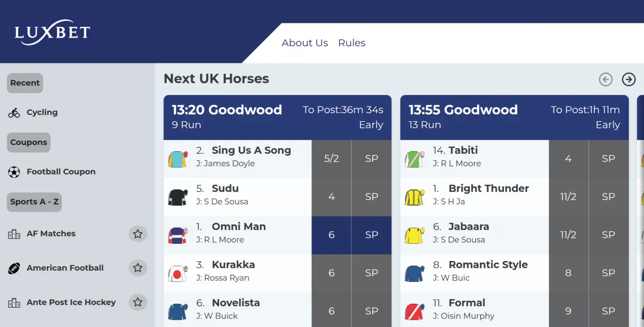644x327 pixels.
Task: Open the About Us page
Action: (305, 43)
